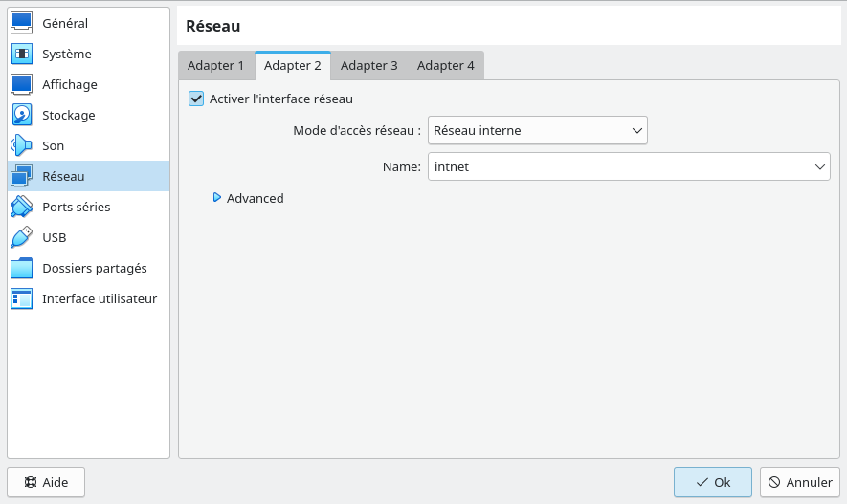Confirm settings with the Ok button

click(x=712, y=482)
